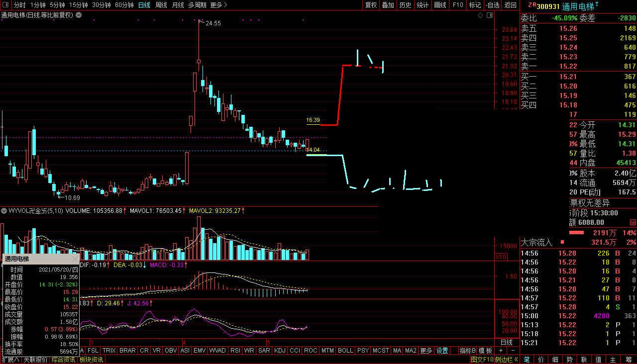Toggle the left sidebar panel icon
The height and width of the screenshot is (364, 637).
[6, 5]
